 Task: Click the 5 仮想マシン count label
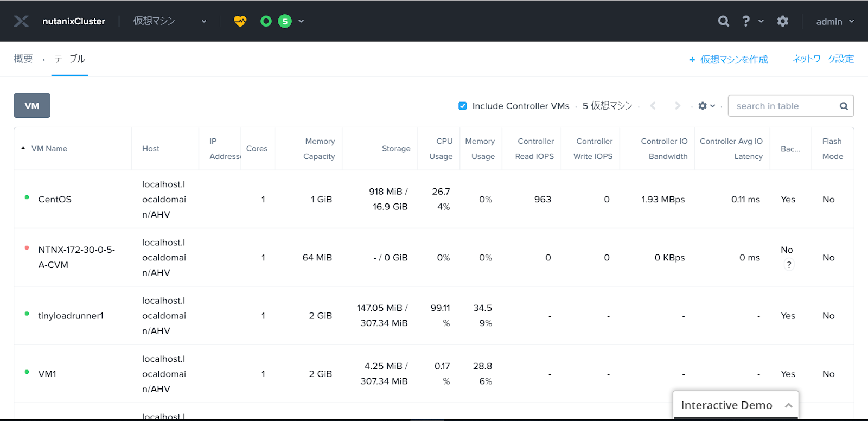[608, 106]
